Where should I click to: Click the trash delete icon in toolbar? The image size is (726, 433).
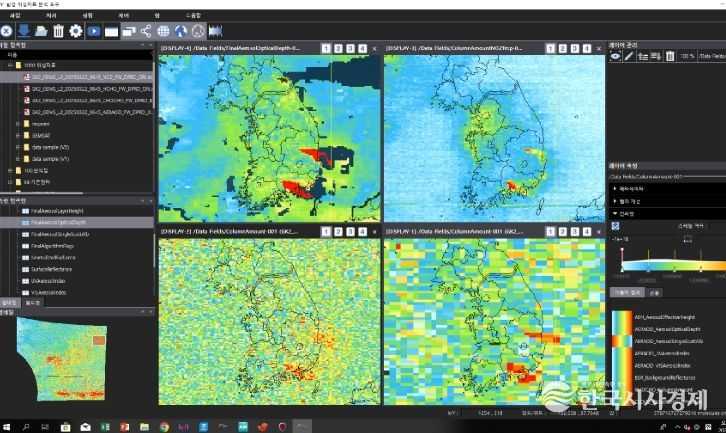(58, 30)
